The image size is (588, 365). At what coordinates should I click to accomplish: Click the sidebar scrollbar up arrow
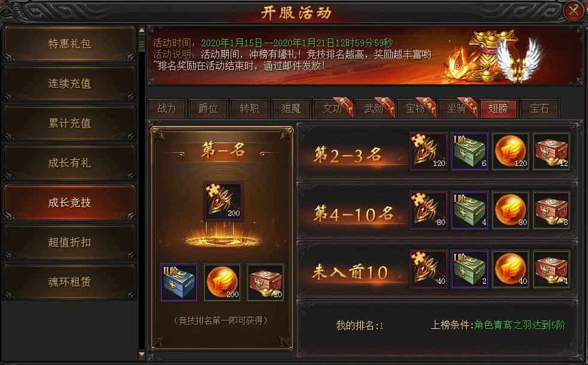click(x=142, y=30)
